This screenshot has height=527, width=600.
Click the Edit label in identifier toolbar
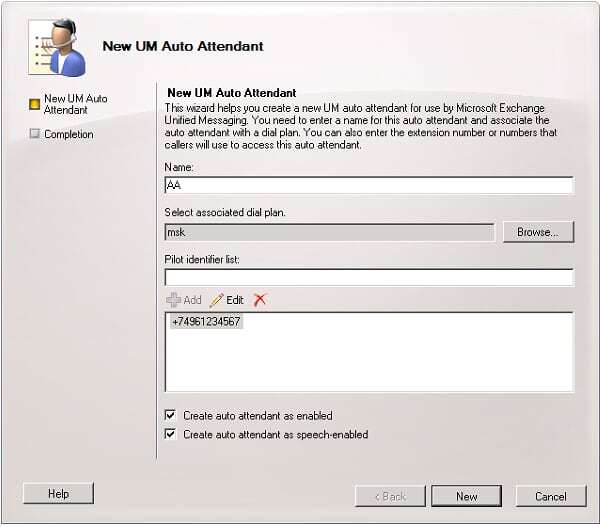235,300
